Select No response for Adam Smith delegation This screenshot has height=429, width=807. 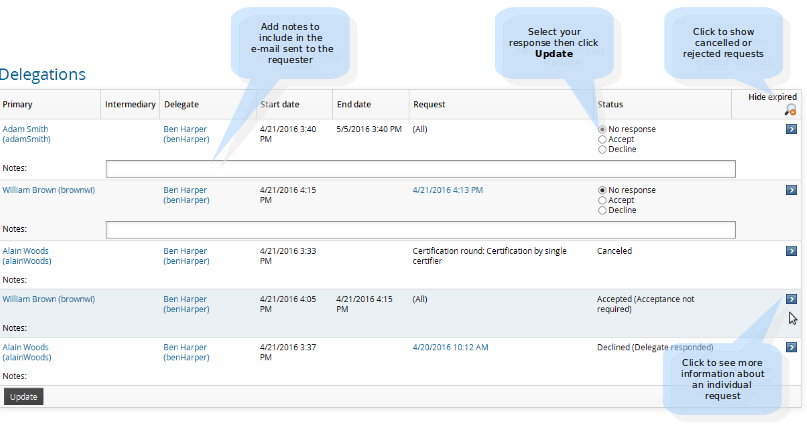tap(602, 130)
